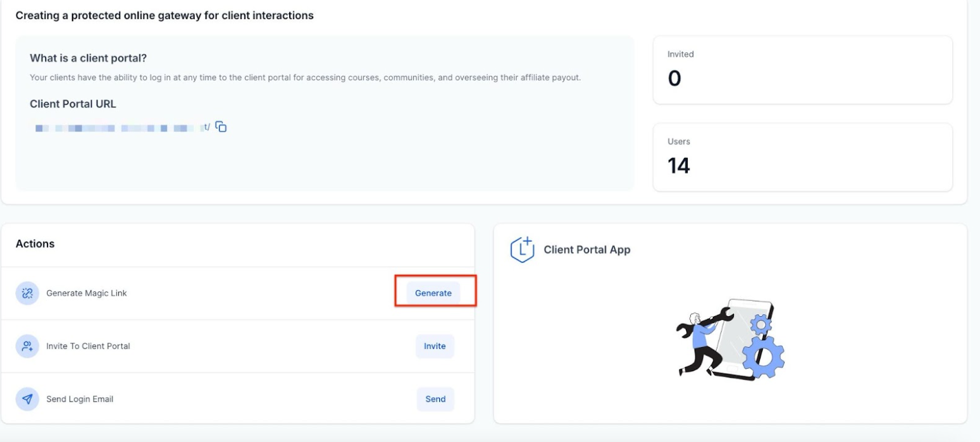Click the invite user icon

[x=27, y=347]
